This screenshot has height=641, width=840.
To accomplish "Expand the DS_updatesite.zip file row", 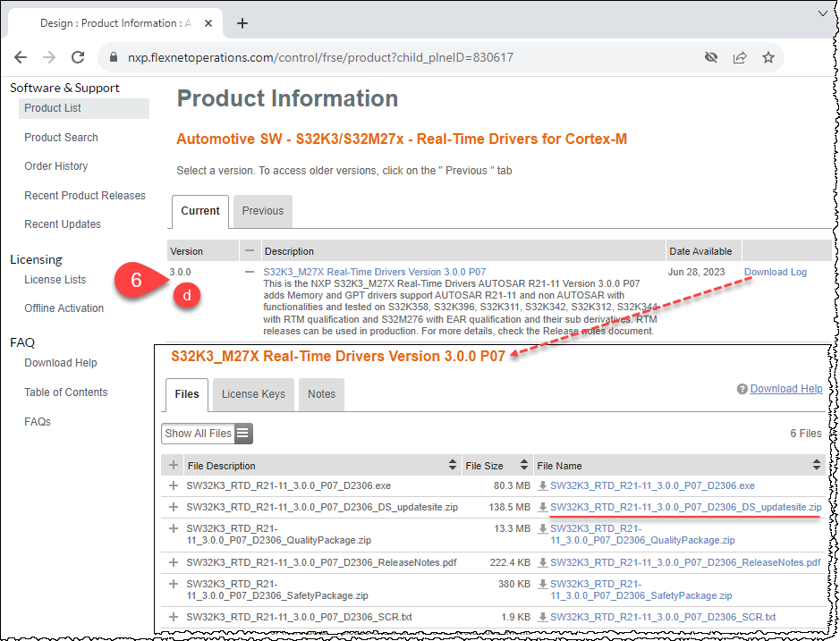I will tap(173, 507).
